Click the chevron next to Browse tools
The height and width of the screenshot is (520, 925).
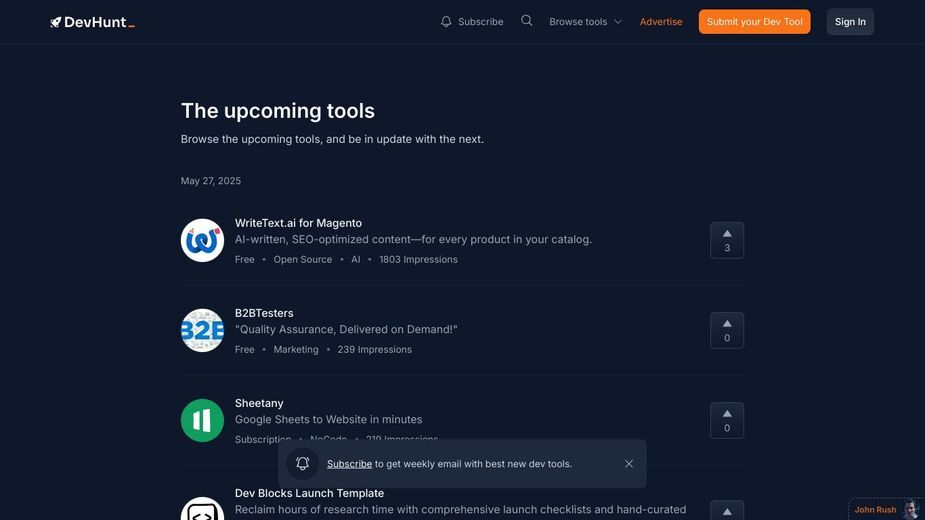click(x=618, y=22)
